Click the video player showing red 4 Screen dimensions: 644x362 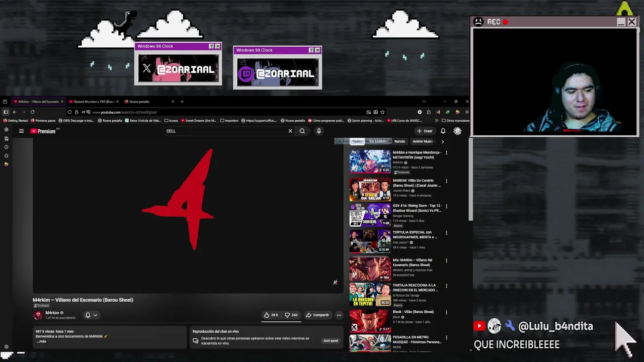coord(188,215)
